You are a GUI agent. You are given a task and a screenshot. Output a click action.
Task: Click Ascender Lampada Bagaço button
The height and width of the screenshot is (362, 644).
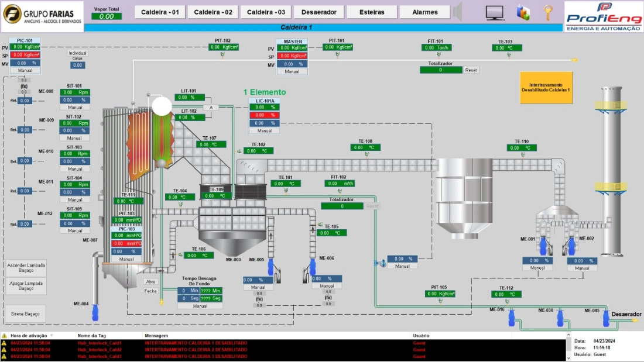point(26,268)
